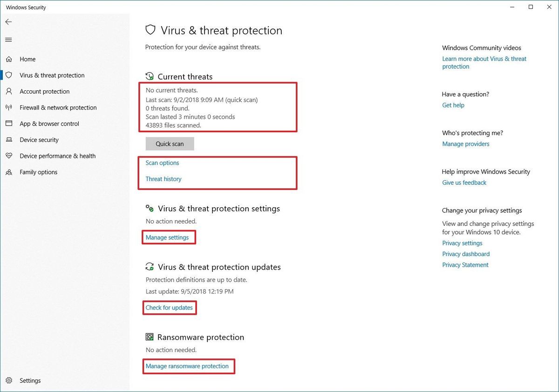
Task: Open Account protection in the sidebar
Action: point(44,91)
